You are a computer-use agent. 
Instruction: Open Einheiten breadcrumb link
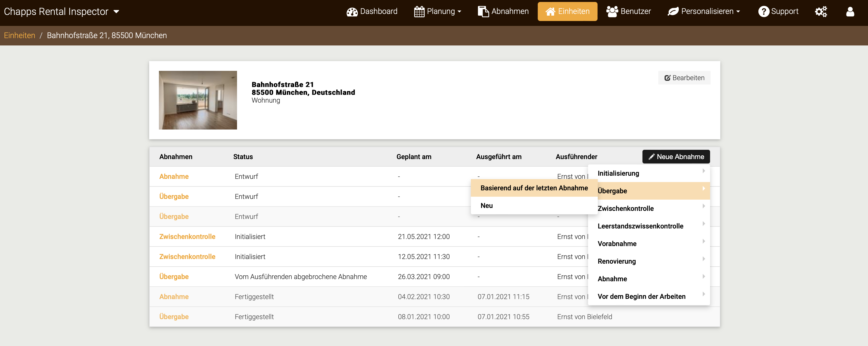pos(20,35)
